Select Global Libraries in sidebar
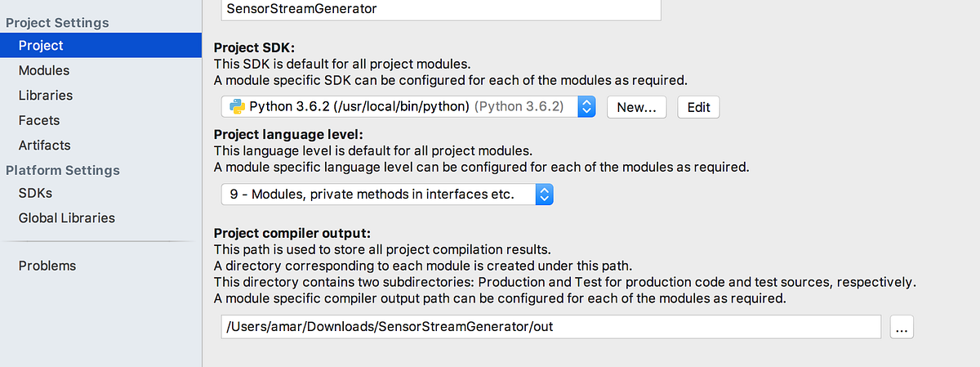This screenshot has width=980, height=367. (x=67, y=218)
